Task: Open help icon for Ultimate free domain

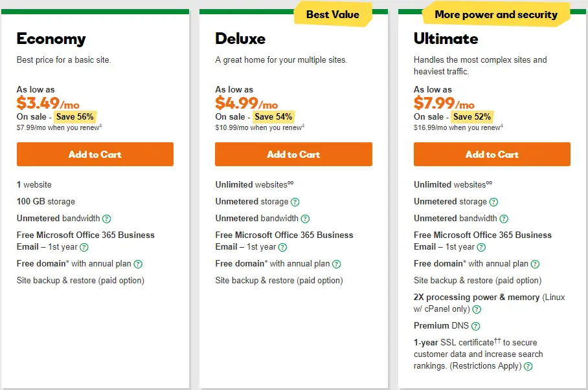Action: pyautogui.click(x=535, y=264)
